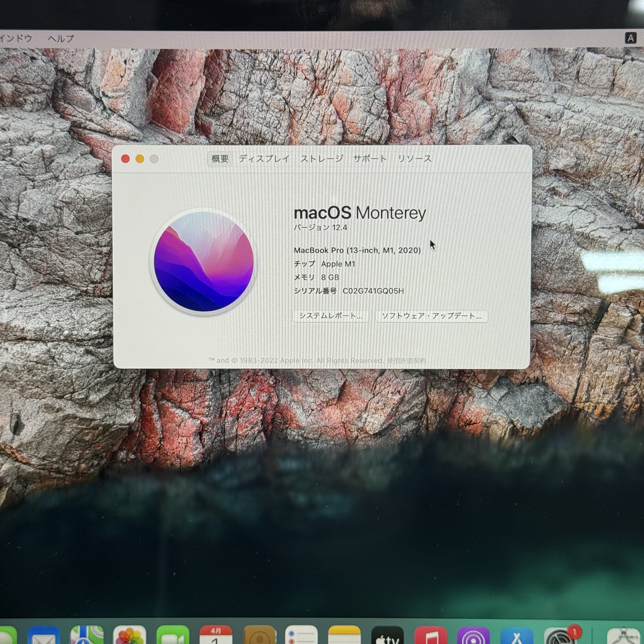Open Mail from the dock
644x644 pixels.
pos(44,635)
